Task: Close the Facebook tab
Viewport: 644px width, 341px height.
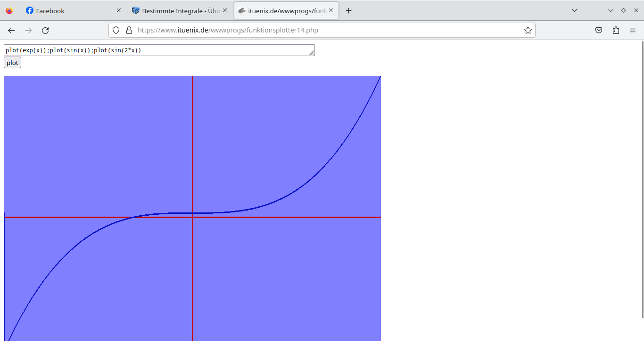Action: click(118, 10)
